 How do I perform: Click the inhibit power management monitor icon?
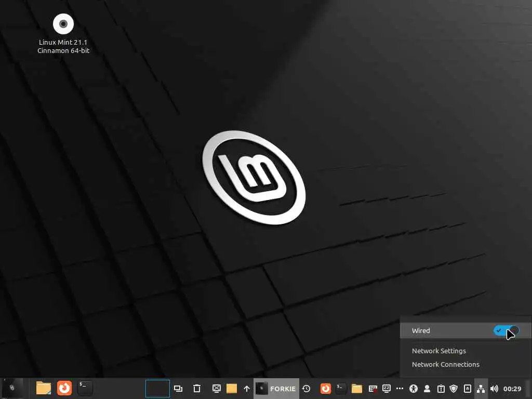tap(387, 389)
